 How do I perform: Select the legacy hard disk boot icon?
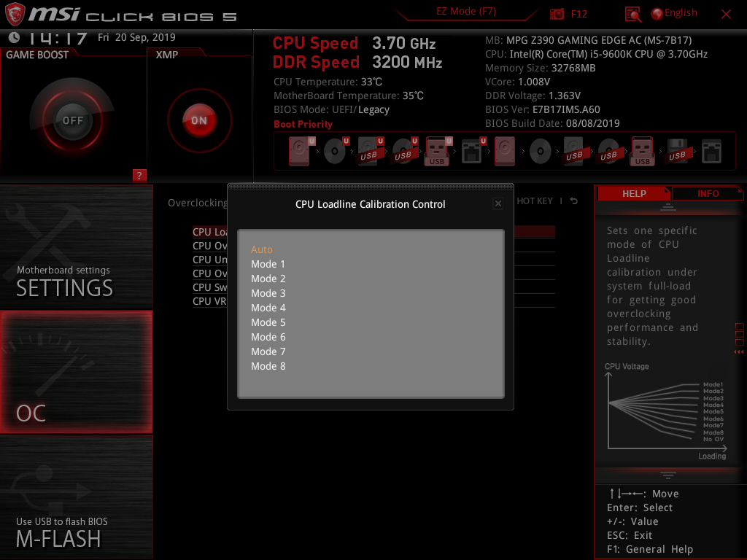point(505,151)
